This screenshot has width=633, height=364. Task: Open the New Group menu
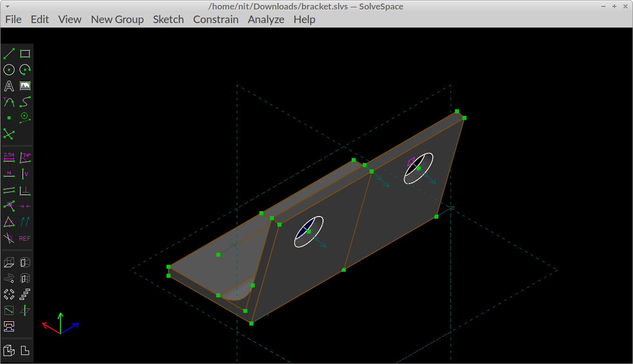[x=117, y=20]
